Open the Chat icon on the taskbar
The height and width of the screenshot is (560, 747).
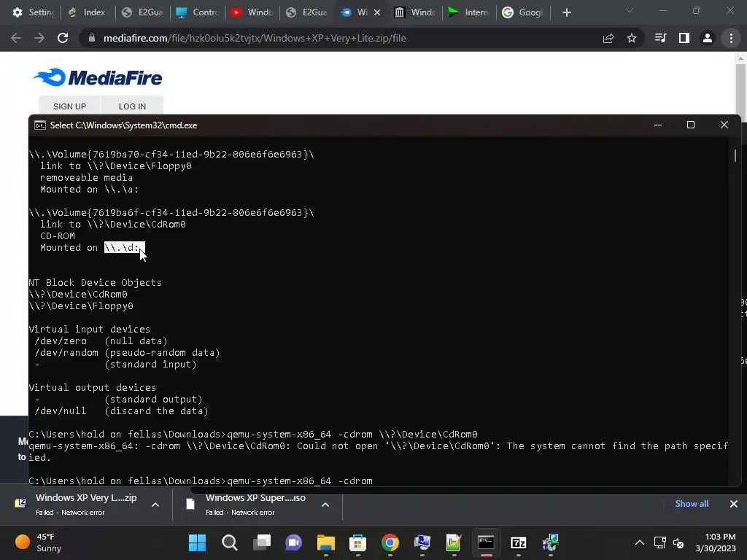coord(293,542)
